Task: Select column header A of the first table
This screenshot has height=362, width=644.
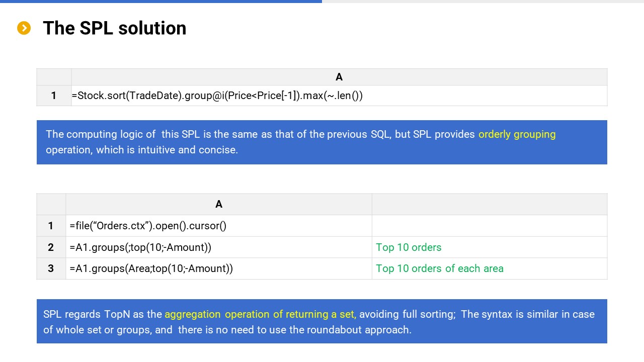Action: point(339,77)
